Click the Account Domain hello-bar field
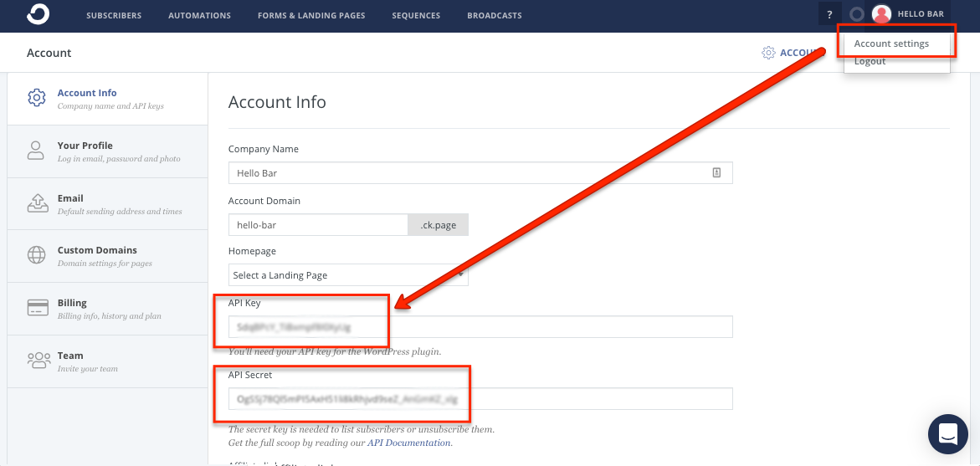 pyautogui.click(x=318, y=225)
